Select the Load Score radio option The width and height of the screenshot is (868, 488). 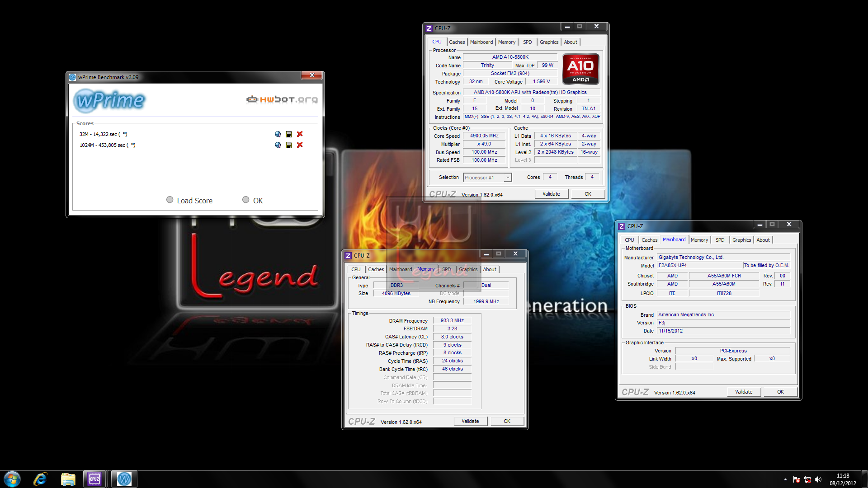pyautogui.click(x=170, y=200)
